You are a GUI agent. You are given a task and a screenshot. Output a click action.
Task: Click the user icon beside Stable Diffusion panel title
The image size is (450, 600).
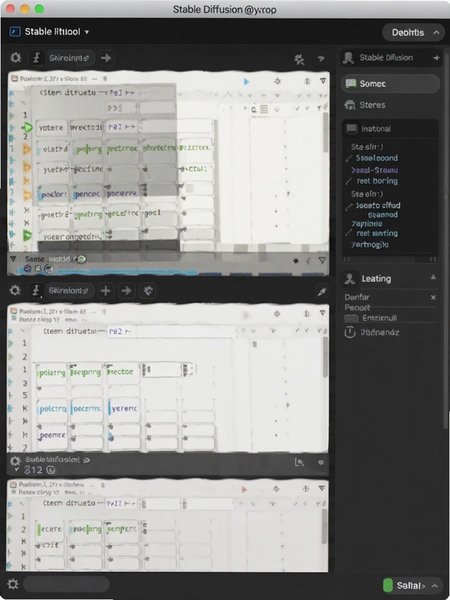(348, 58)
